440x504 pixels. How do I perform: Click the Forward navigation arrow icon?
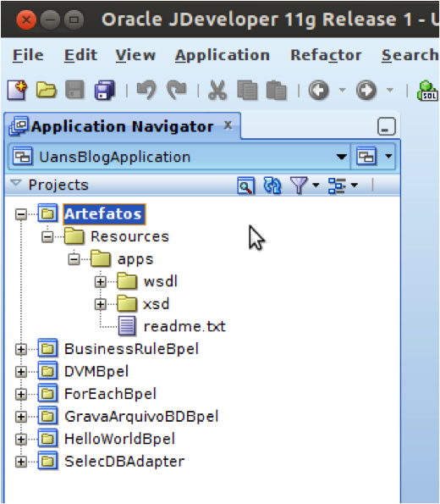[366, 90]
